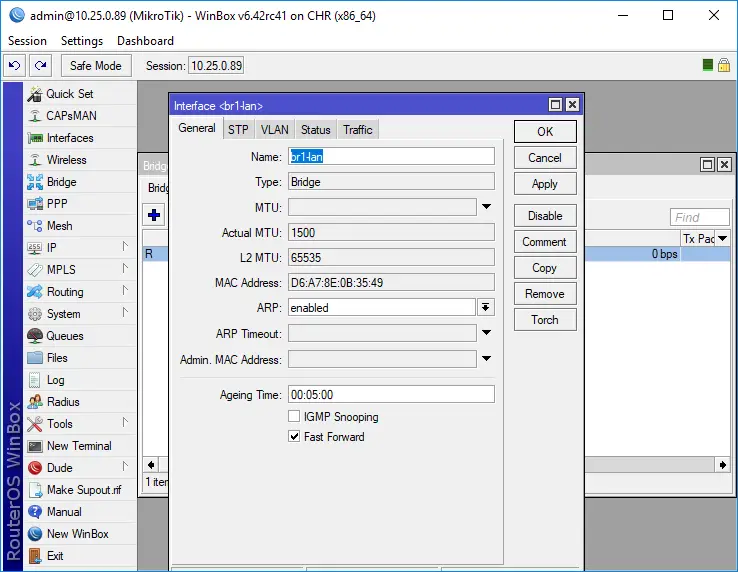Expand the IP submenu arrow

coord(125,246)
